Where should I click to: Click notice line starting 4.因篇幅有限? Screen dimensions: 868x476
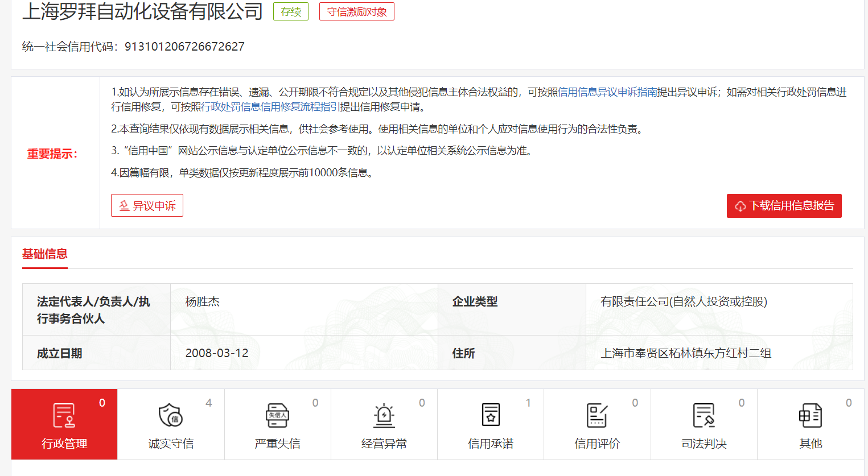[x=244, y=172]
